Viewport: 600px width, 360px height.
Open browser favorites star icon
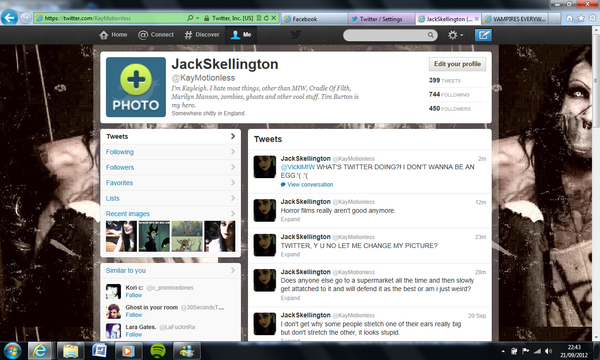(x=581, y=18)
